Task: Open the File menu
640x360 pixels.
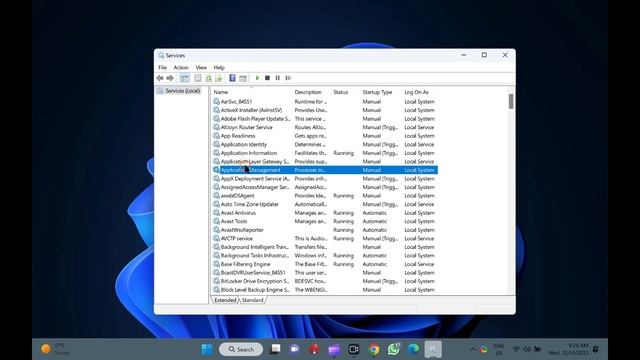Action: (162, 67)
